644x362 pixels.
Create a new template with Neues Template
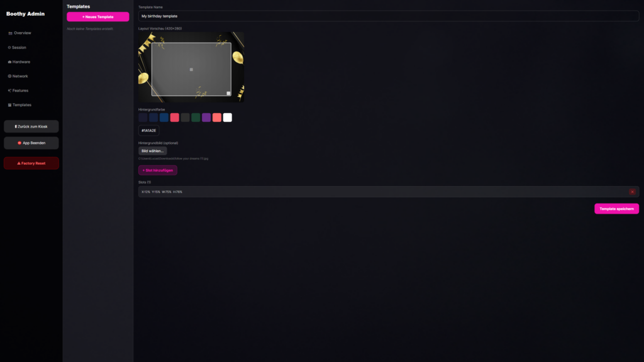97,17
